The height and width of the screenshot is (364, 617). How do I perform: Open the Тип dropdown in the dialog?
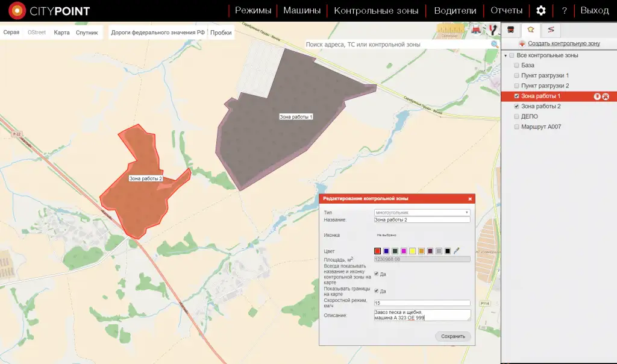tap(422, 212)
